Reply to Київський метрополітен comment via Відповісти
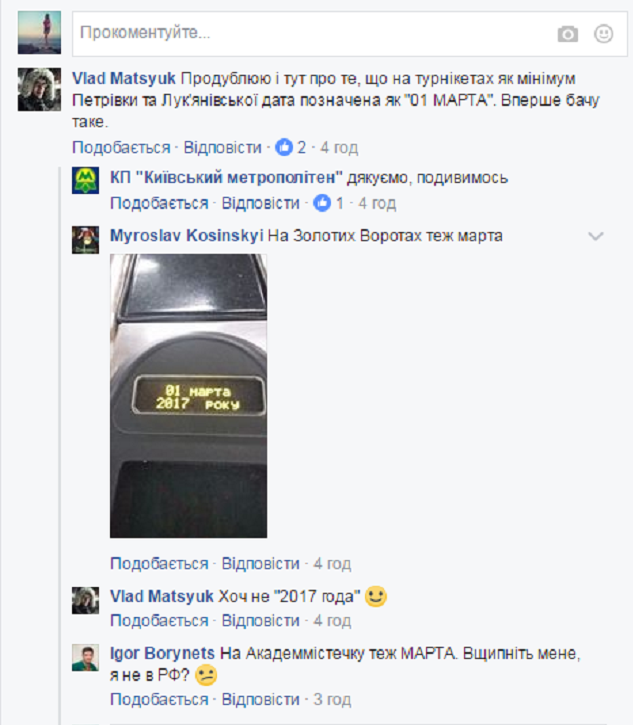Image resolution: width=633 pixels, height=725 pixels. tap(260, 203)
